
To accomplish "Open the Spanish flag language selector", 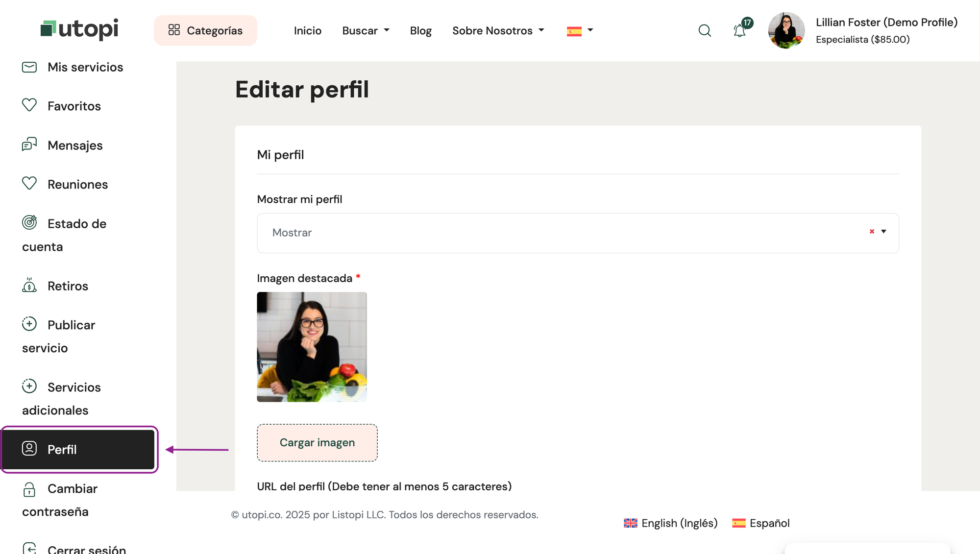I will click(580, 31).
